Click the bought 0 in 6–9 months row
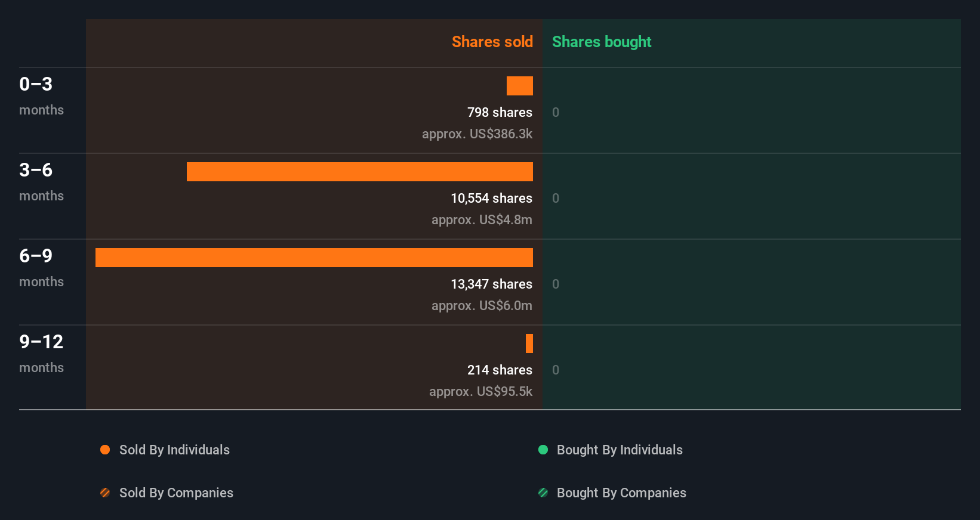The width and height of the screenshot is (980, 520). (556, 284)
